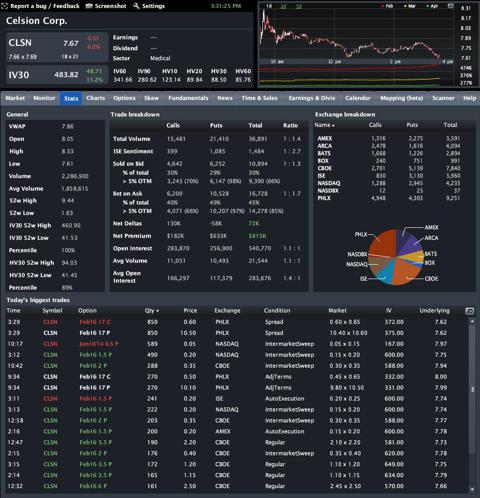This screenshot has height=498, width=480.
Task: Click the scroll-down arrow in the trades list
Action: point(472,489)
